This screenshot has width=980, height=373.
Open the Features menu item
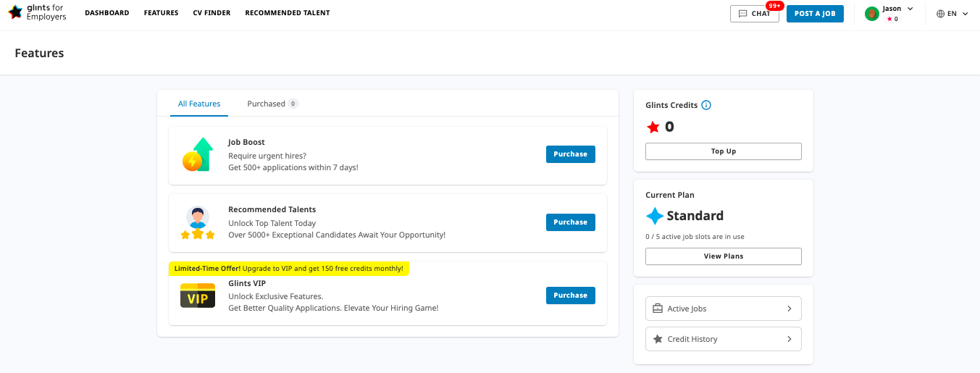161,13
